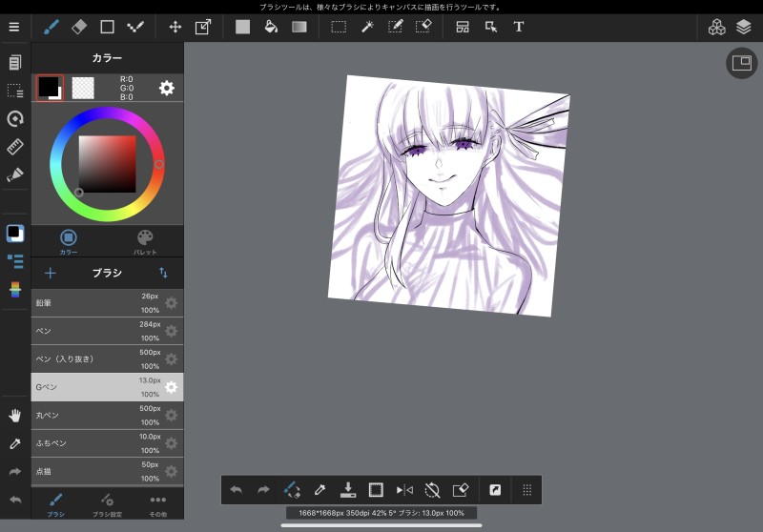Open the hamburger main menu
The width and height of the screenshot is (763, 532).
pos(14,27)
